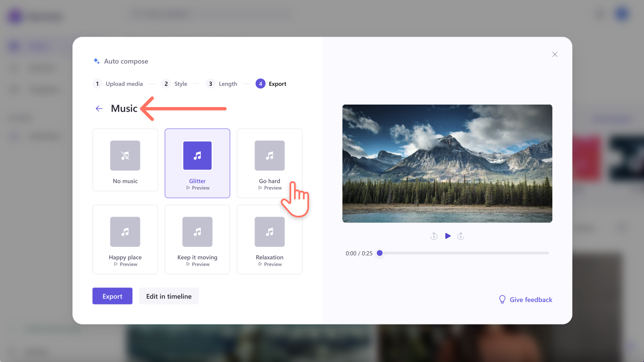This screenshot has height=362, width=644.
Task: Click the music note icon on Go hard
Action: click(x=270, y=155)
